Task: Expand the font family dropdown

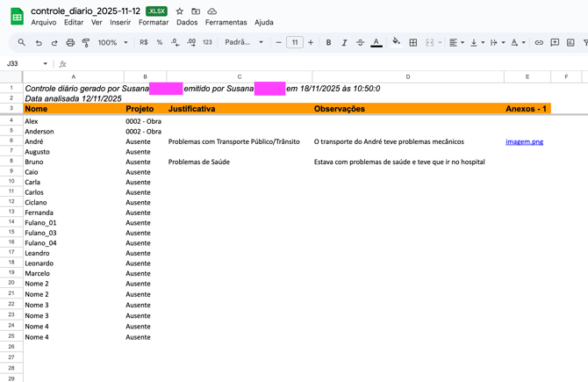Action: pyautogui.click(x=244, y=42)
